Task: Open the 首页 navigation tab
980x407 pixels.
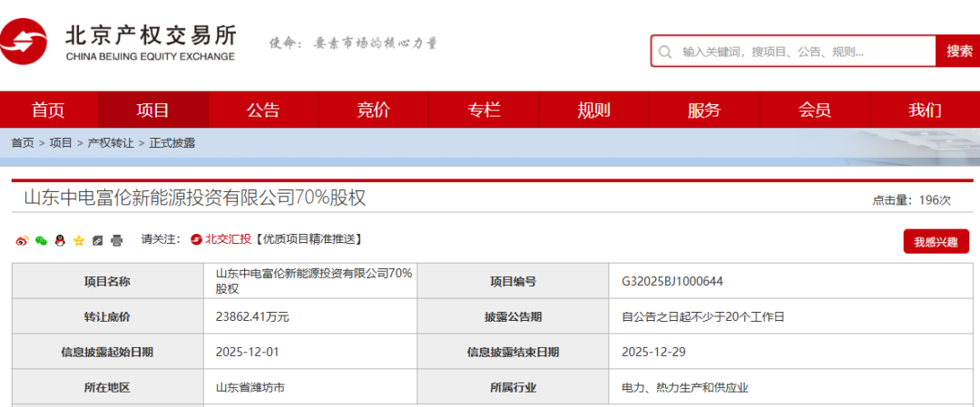Action: tap(48, 110)
